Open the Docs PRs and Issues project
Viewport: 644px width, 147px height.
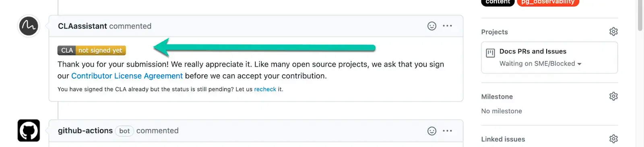coord(533,51)
